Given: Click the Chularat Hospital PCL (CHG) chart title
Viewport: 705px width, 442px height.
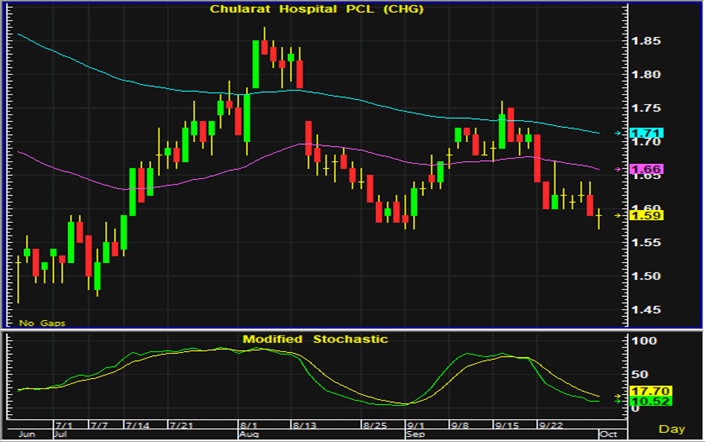Looking at the screenshot, I should click(317, 10).
